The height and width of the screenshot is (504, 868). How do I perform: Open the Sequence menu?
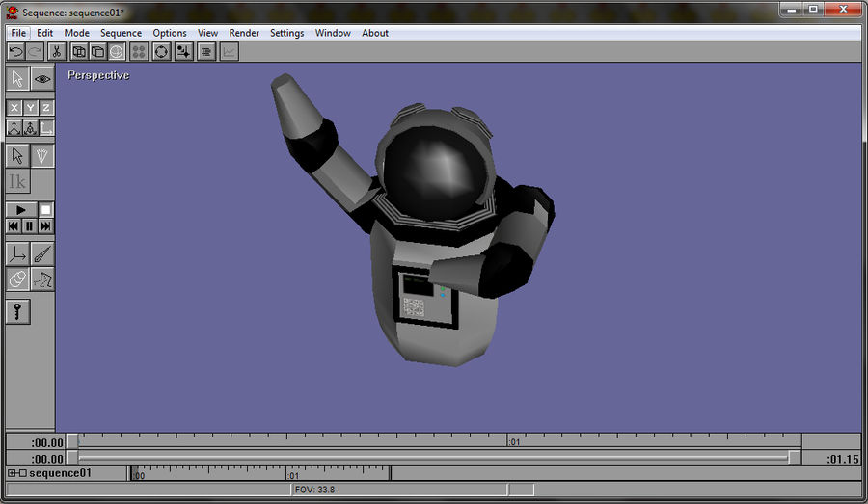[x=121, y=33]
